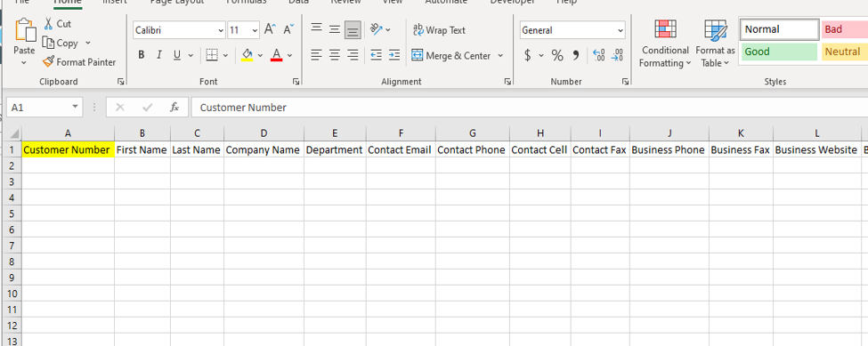Toggle italic formatting
The height and width of the screenshot is (346, 868).
(x=158, y=55)
